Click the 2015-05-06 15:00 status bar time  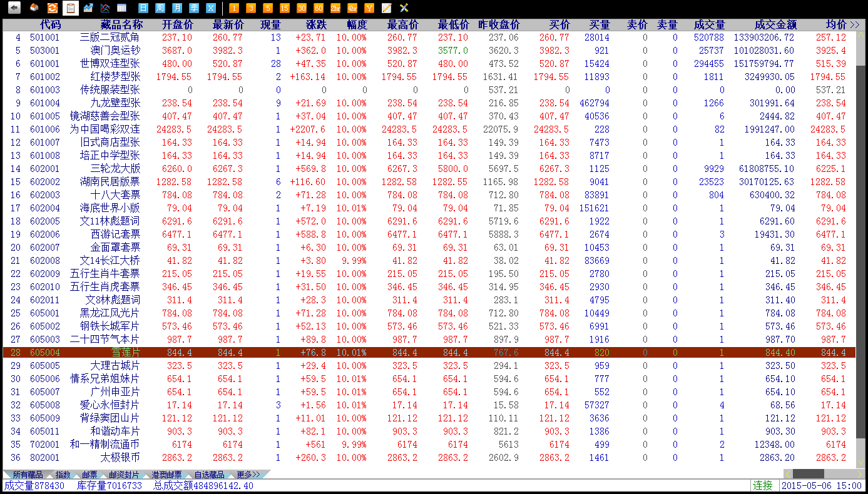click(x=822, y=486)
